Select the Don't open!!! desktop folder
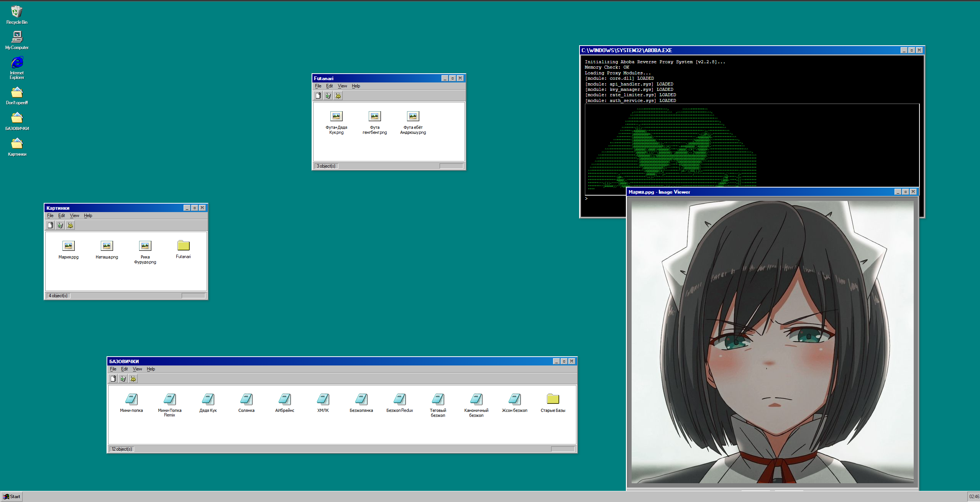Viewport: 980px width, 502px height. (16, 93)
